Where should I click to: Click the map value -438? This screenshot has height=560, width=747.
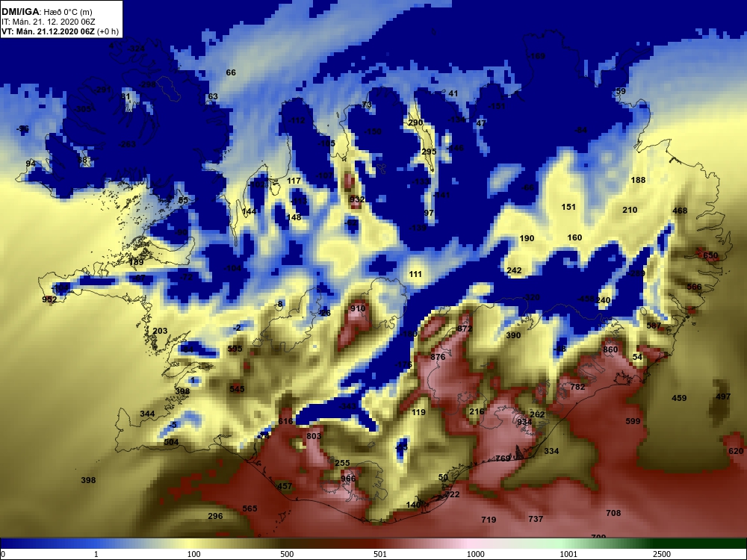coord(586,299)
